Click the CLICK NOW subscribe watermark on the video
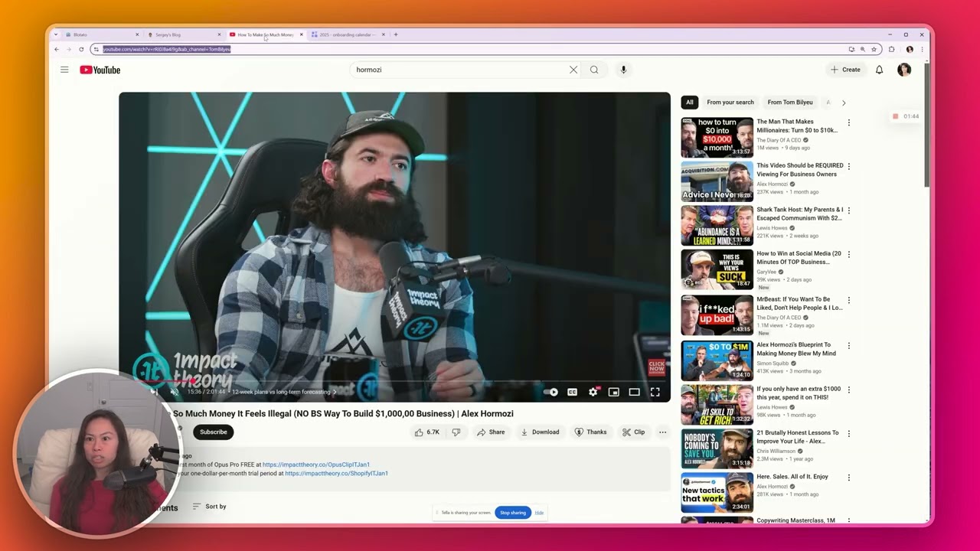Screen dimensions: 980x551 coord(657,367)
